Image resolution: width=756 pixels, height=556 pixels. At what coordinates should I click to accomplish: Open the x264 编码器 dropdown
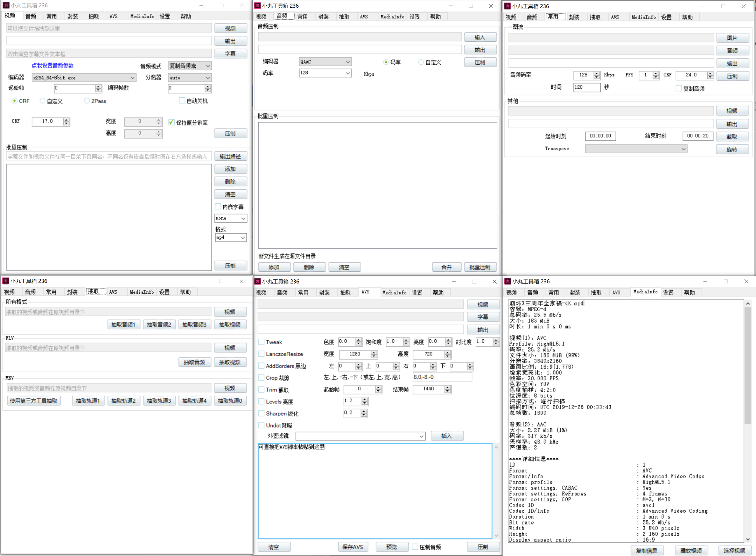[132, 78]
